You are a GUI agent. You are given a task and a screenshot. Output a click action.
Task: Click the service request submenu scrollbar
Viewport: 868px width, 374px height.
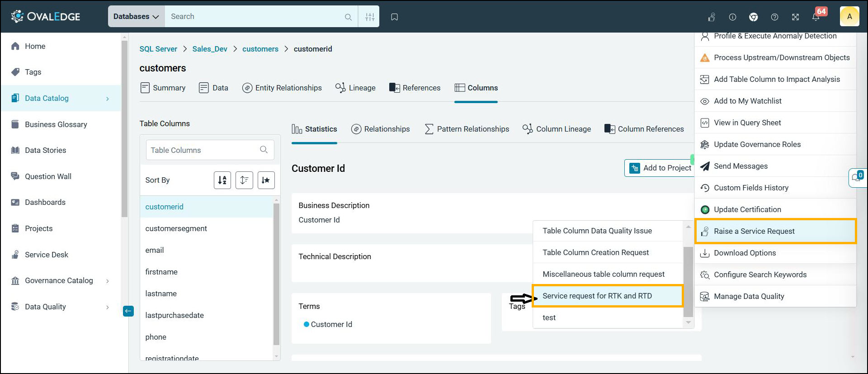click(x=688, y=280)
